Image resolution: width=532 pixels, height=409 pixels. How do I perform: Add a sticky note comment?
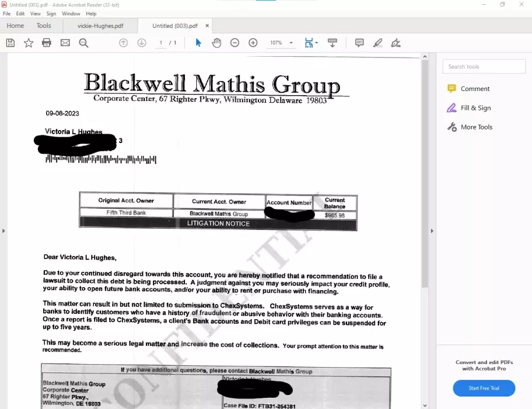pos(359,43)
